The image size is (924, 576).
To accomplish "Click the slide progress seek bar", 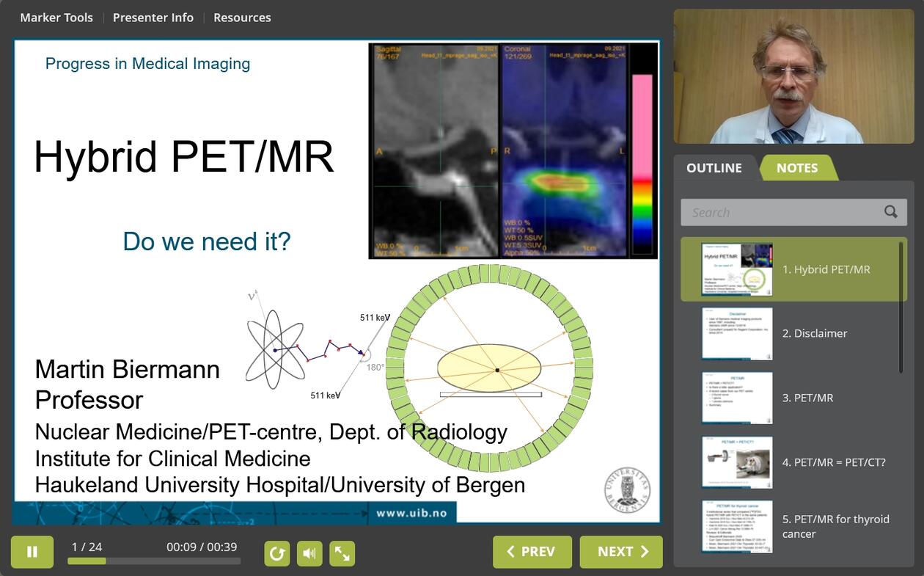I will coord(154,561).
